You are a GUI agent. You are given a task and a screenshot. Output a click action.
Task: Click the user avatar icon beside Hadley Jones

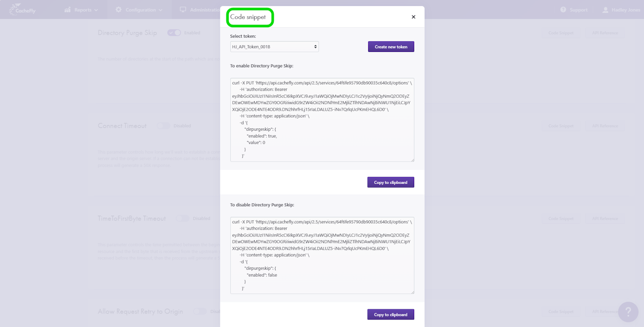[605, 10]
